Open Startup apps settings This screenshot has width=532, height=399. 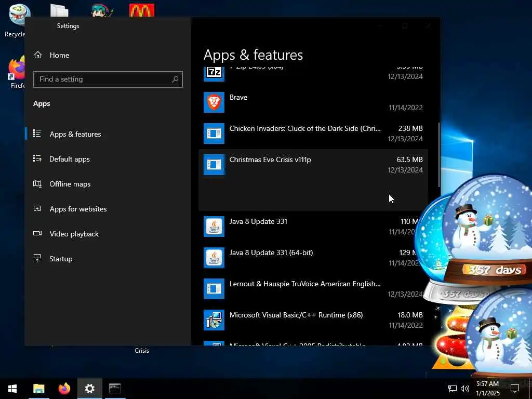(x=61, y=259)
